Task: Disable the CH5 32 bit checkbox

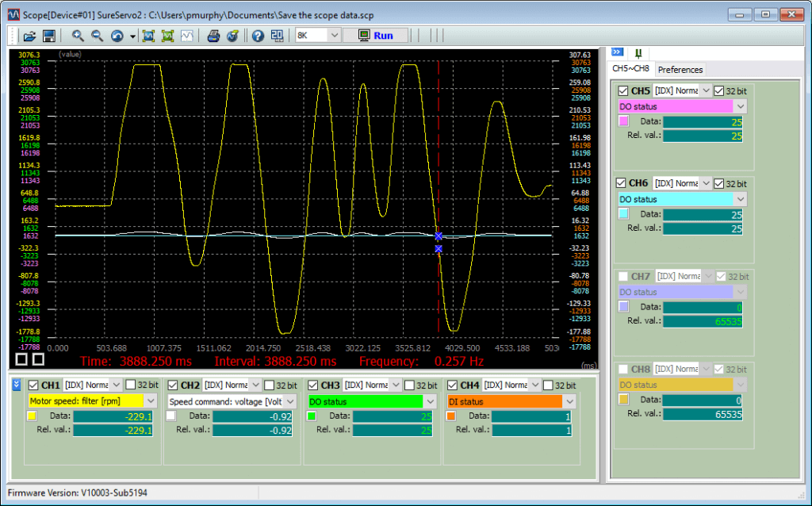Action: pos(718,91)
